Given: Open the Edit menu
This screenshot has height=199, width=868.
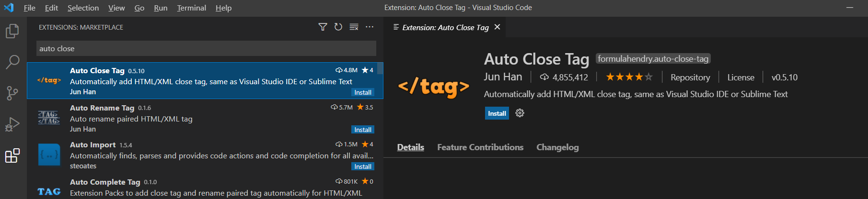Looking at the screenshot, I should click(51, 8).
